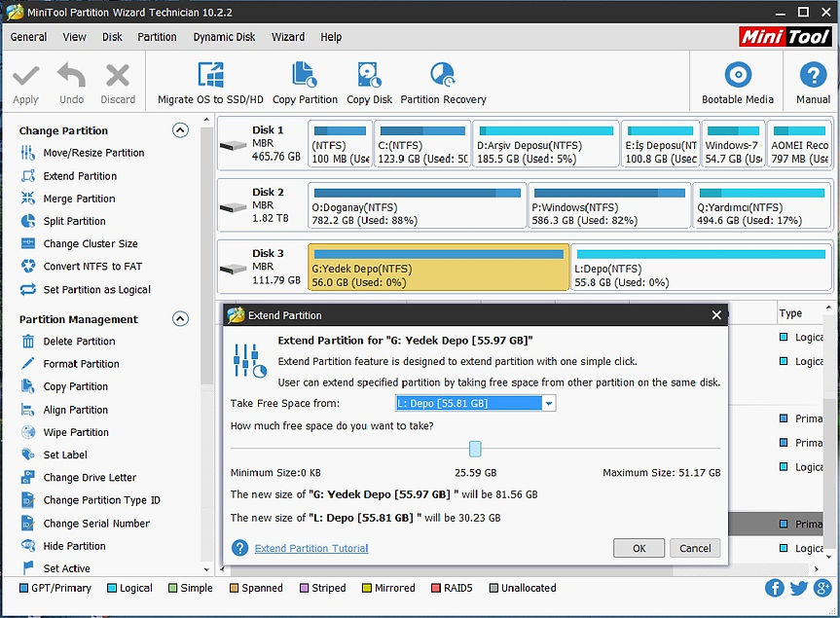Select O:Doganay partition on Disk 2

pos(417,205)
